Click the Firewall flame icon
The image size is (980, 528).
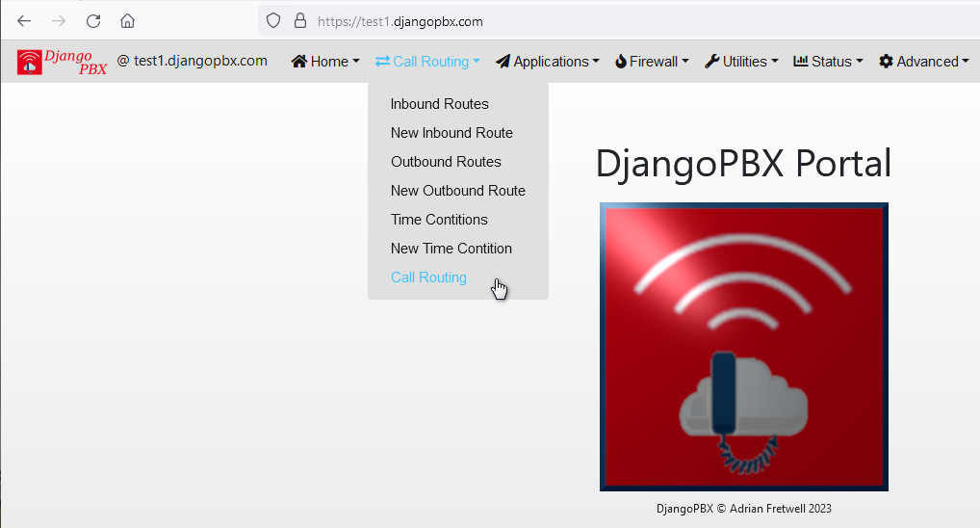click(621, 62)
